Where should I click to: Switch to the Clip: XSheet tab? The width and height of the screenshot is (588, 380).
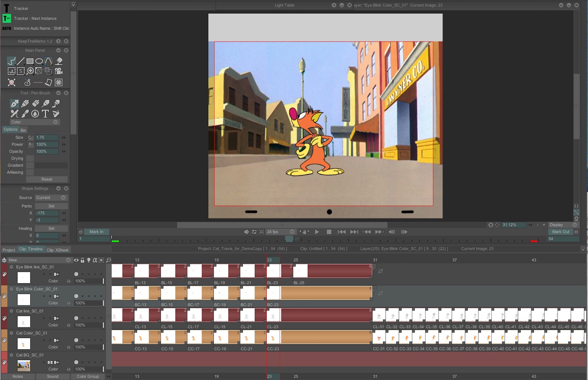pos(58,250)
